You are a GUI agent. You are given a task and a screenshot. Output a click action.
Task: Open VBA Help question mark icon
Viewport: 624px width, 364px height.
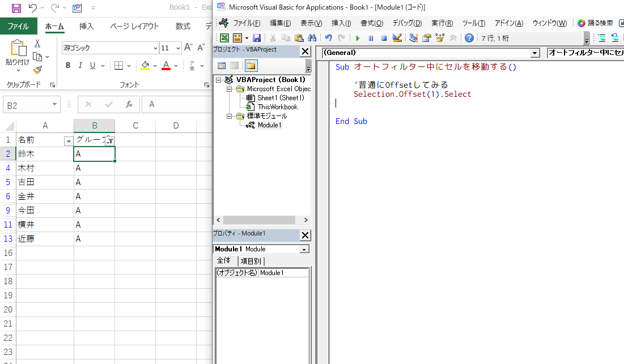coord(469,38)
